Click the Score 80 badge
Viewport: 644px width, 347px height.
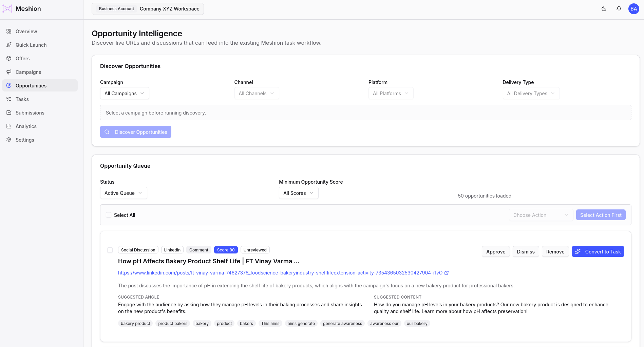(226, 250)
